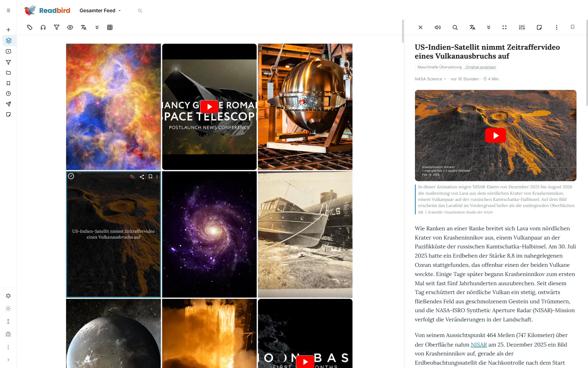
Task: Open feed search magnifier in header
Action: click(140, 11)
